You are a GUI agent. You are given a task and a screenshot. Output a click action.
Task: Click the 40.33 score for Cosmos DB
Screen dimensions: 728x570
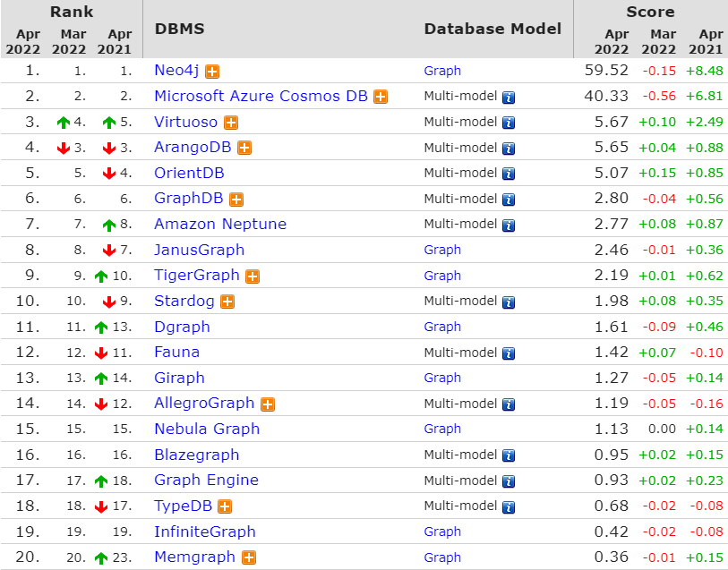point(606,96)
